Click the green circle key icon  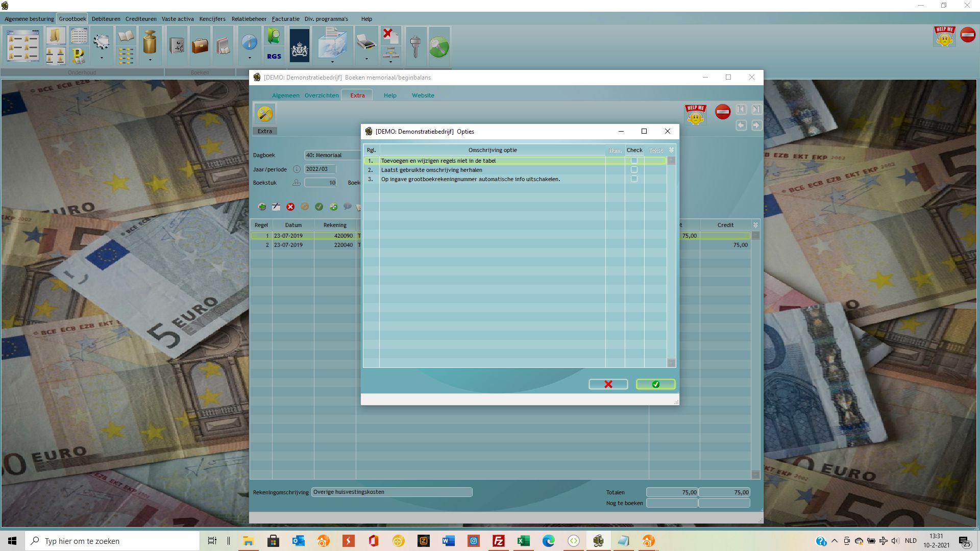click(439, 46)
